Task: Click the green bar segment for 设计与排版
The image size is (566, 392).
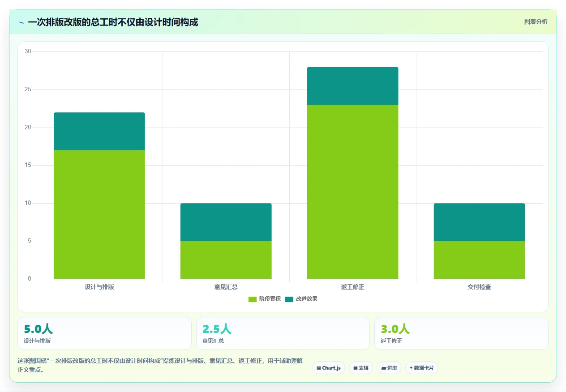Action: [99, 214]
